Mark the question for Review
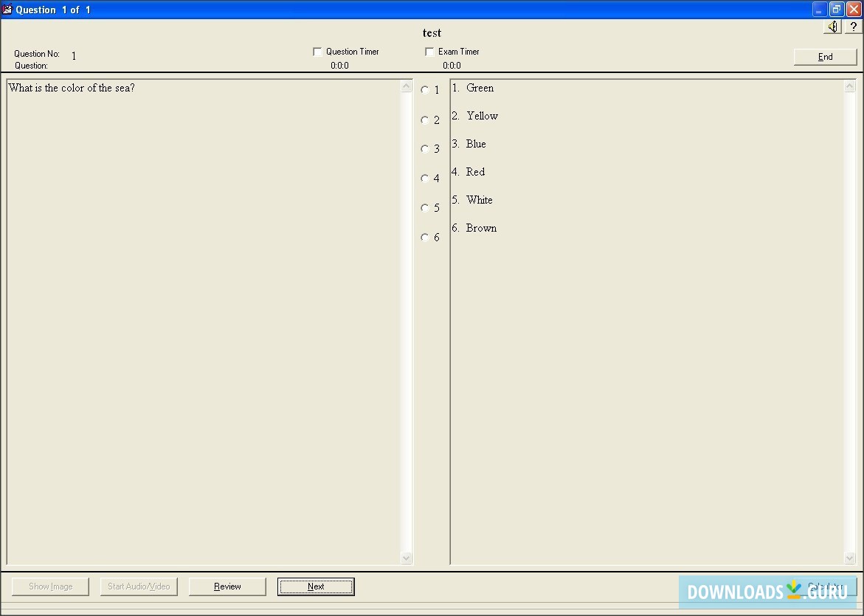 [227, 586]
